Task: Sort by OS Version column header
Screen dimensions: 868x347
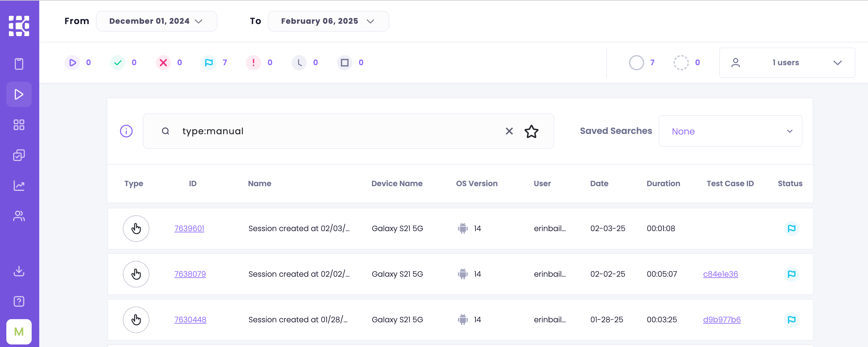Action: pos(477,184)
